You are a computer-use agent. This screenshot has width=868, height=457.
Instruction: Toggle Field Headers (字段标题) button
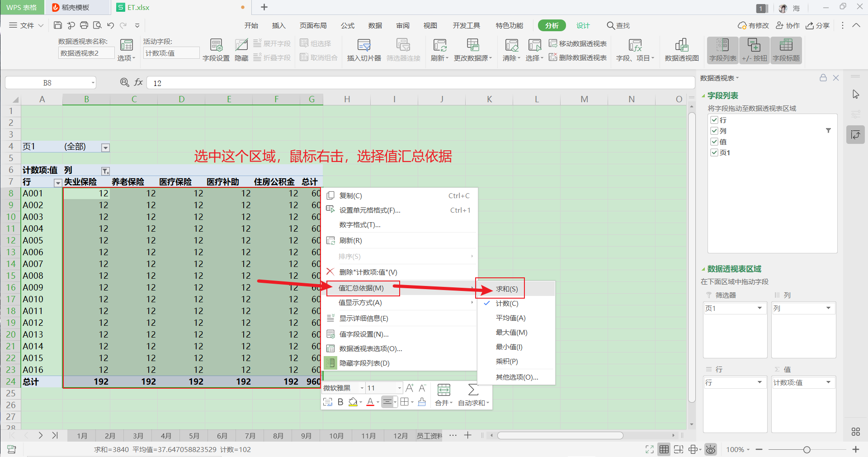[x=786, y=50]
